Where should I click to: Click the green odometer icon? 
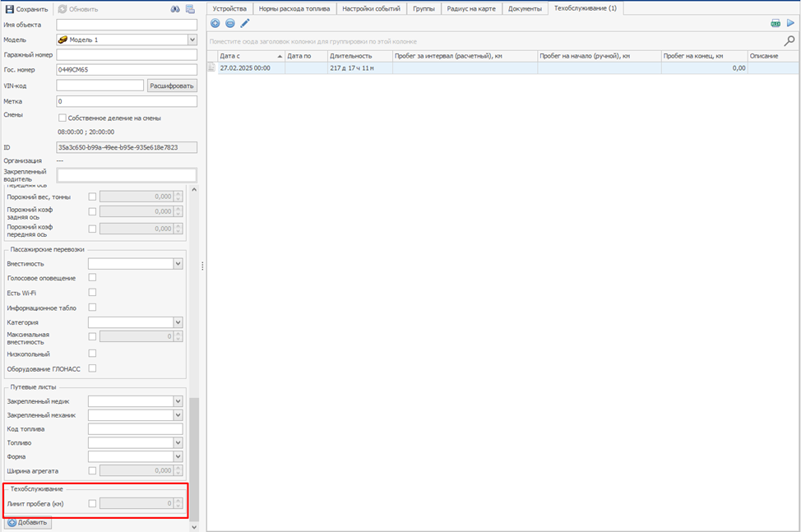pos(776,24)
